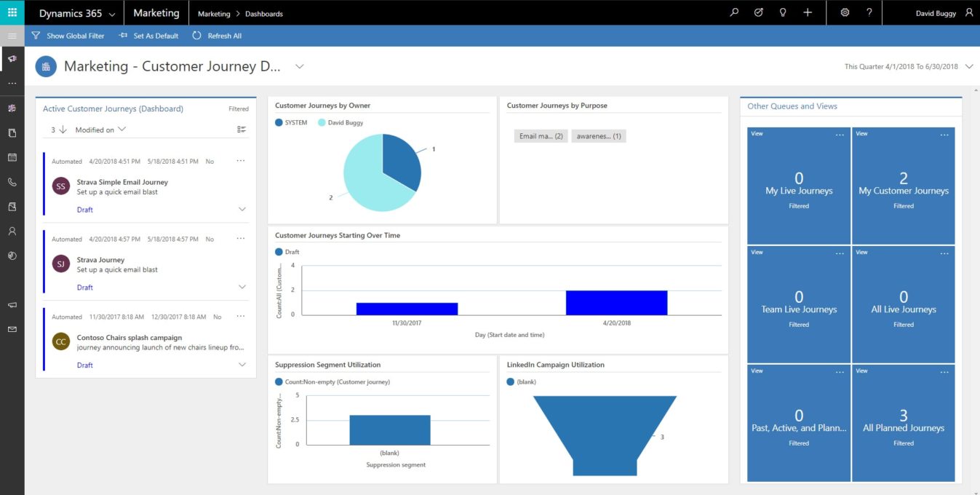Open the app launcher waffle menu
Image resolution: width=980 pixels, height=495 pixels.
tap(12, 13)
